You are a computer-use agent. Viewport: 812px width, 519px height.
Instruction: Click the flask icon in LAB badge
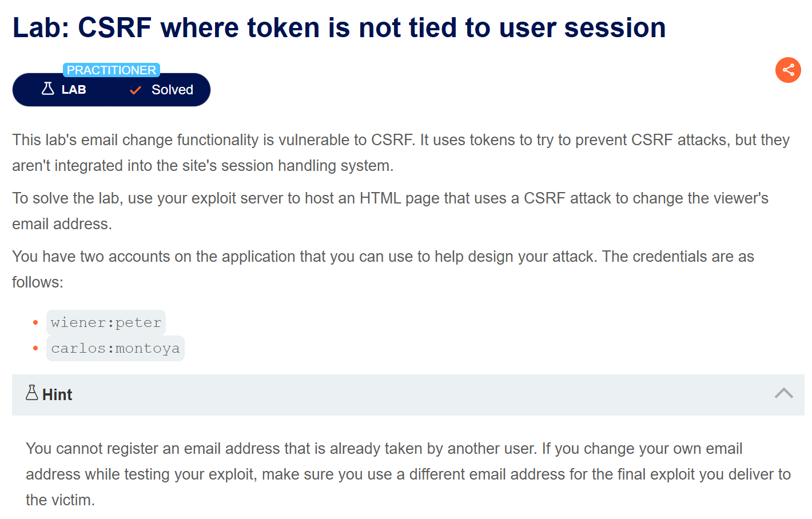click(x=48, y=89)
